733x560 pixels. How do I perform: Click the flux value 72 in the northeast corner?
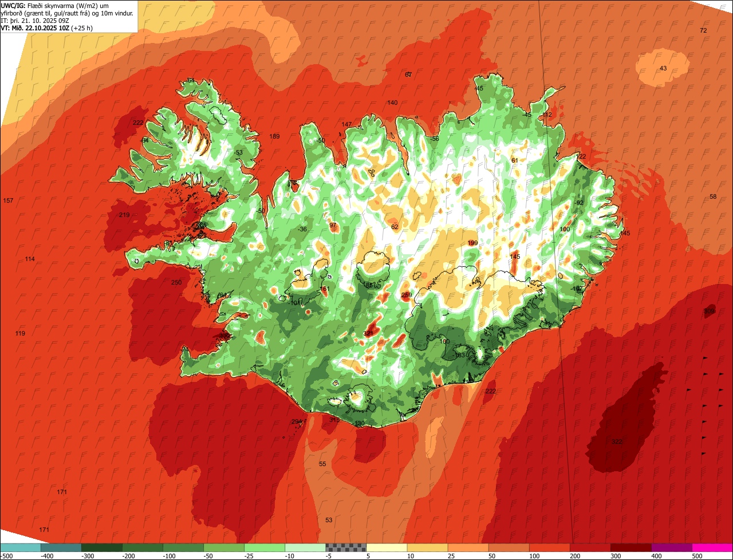click(x=703, y=30)
